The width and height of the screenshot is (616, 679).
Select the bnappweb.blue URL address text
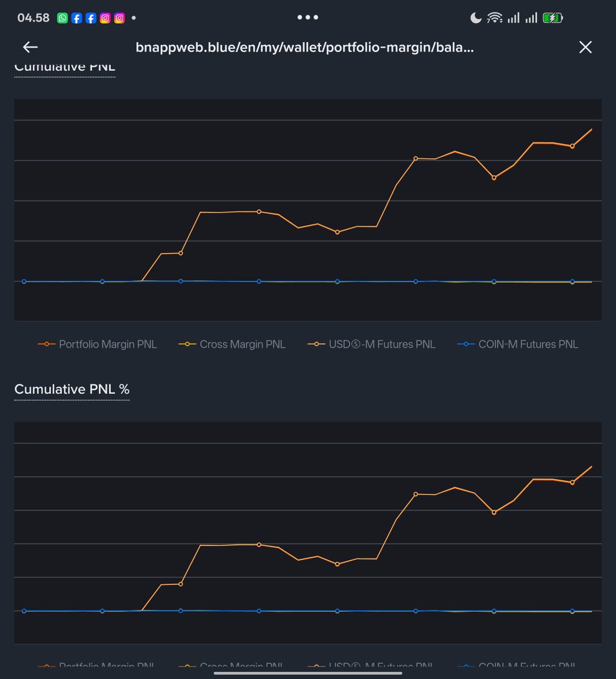tap(305, 48)
